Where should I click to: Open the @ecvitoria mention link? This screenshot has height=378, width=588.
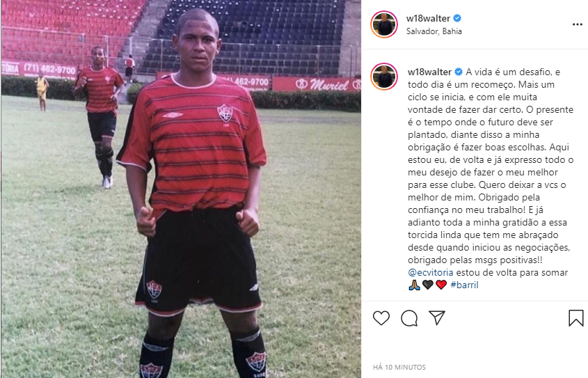point(431,272)
